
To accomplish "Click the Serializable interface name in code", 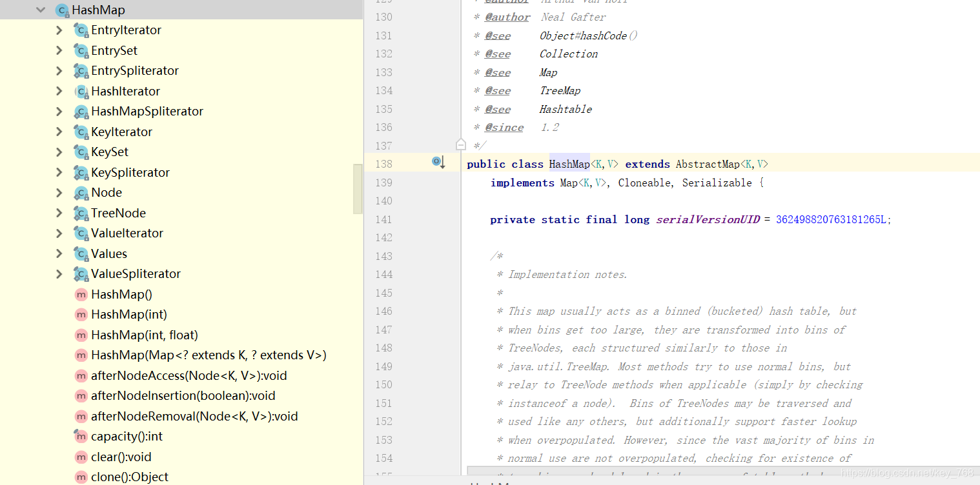I will point(717,183).
